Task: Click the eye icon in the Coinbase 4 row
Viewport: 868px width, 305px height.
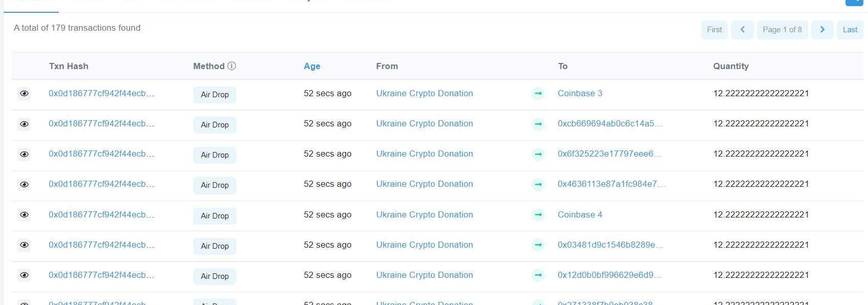Action: (24, 215)
